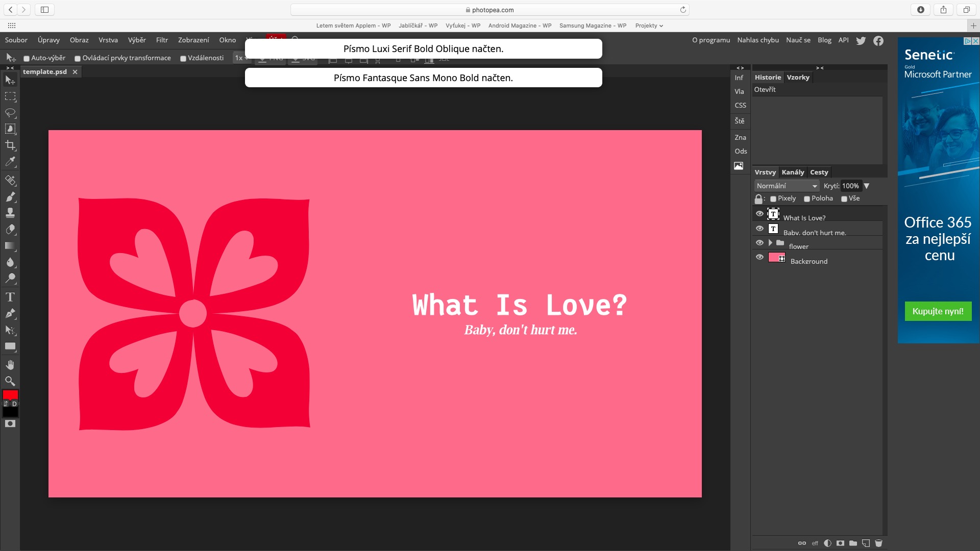Open the Normální blend mode dropdown

click(x=787, y=186)
